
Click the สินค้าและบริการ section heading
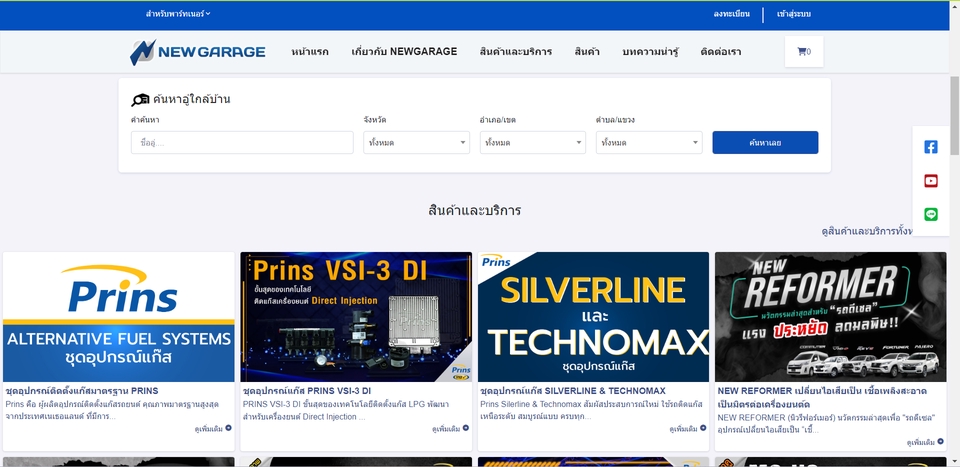474,211
